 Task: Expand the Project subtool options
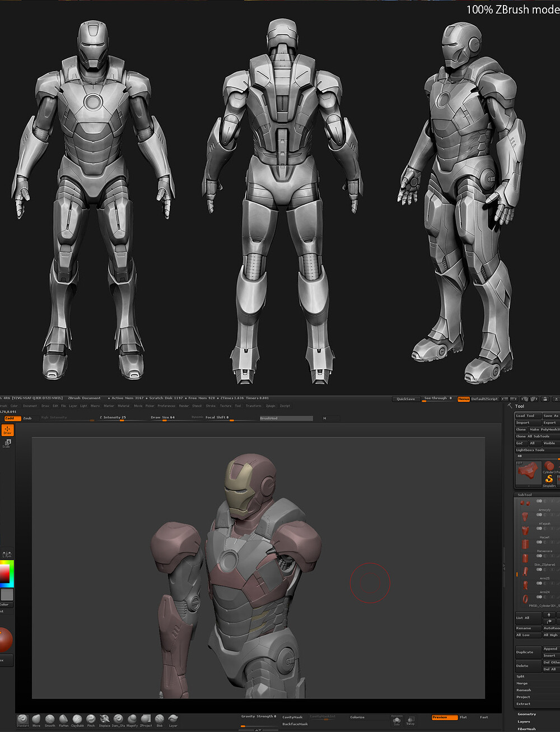(523, 697)
